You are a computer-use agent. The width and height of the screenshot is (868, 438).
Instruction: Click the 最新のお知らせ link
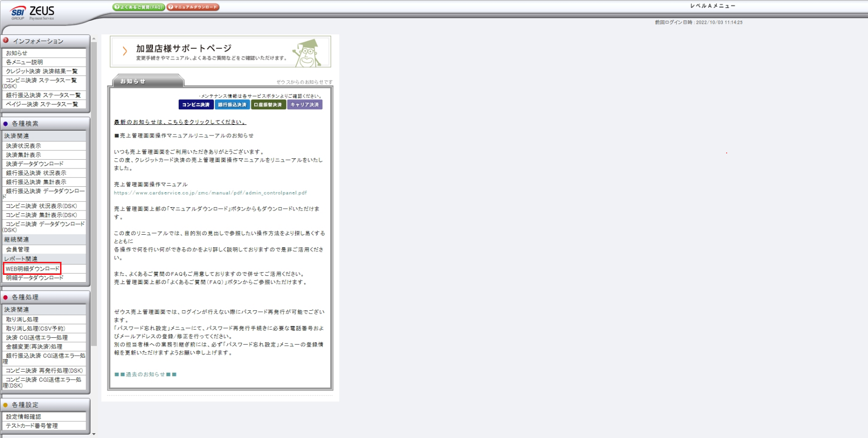point(179,121)
